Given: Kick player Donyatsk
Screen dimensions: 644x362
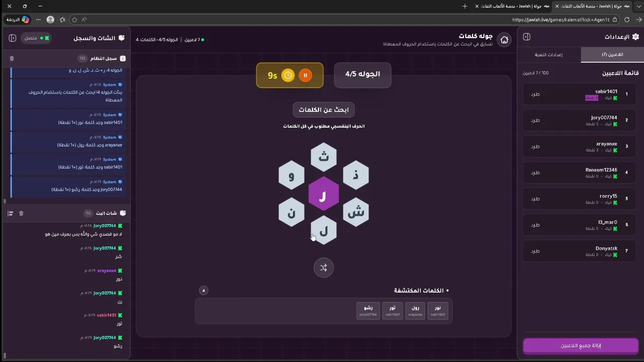Looking at the screenshot, I should tap(535, 251).
